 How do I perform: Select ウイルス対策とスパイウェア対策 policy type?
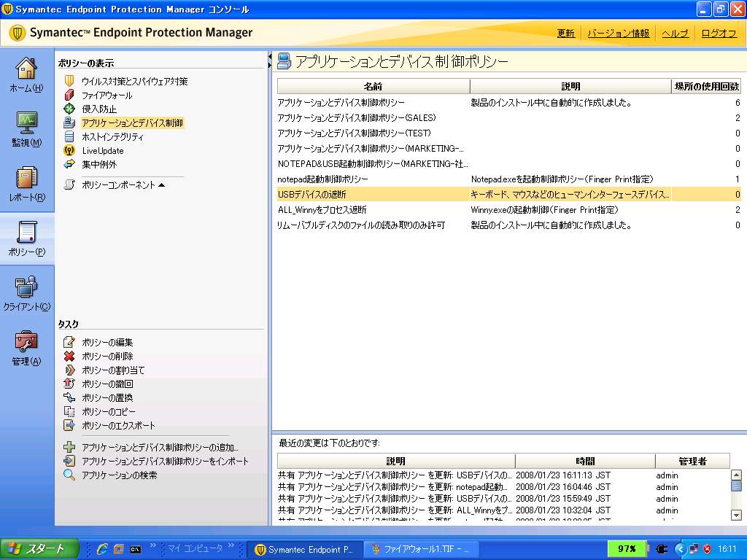coord(135,81)
